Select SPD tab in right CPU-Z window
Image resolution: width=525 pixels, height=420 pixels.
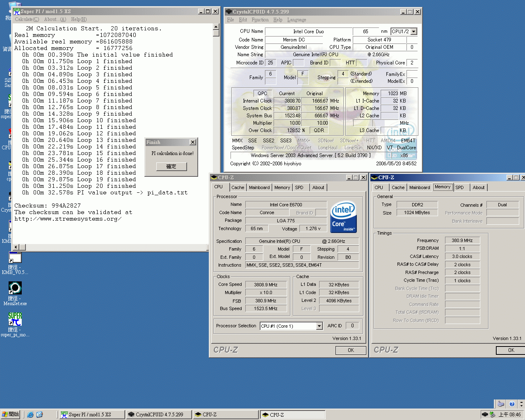(460, 187)
